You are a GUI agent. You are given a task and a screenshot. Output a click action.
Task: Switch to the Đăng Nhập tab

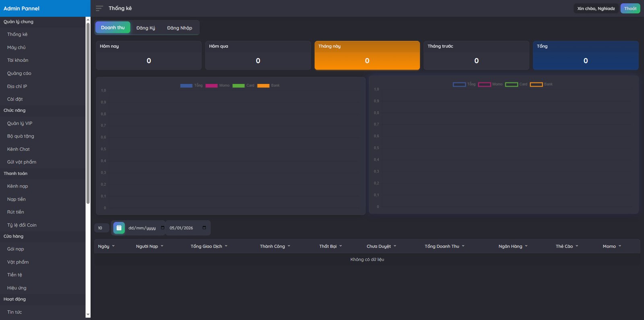(x=180, y=28)
